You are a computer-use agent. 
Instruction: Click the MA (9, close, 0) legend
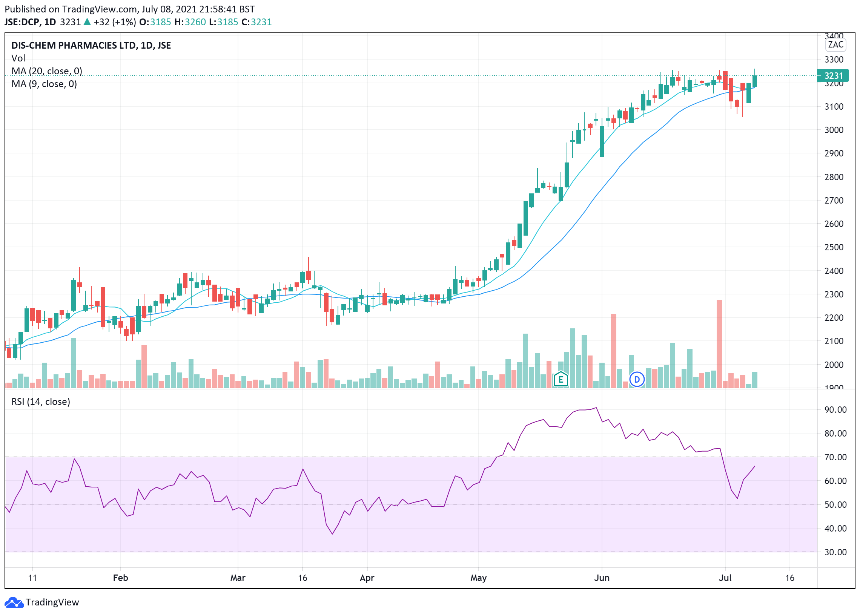coord(44,84)
